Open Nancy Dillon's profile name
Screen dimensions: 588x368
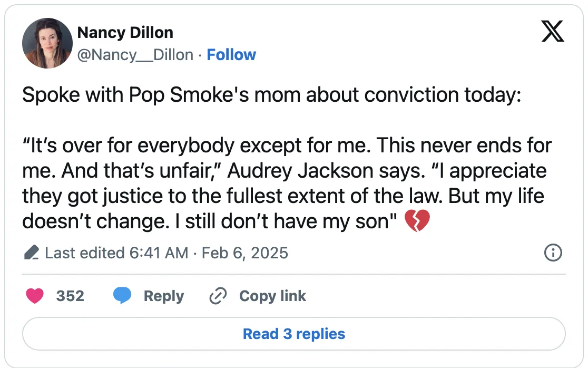pyautogui.click(x=125, y=32)
